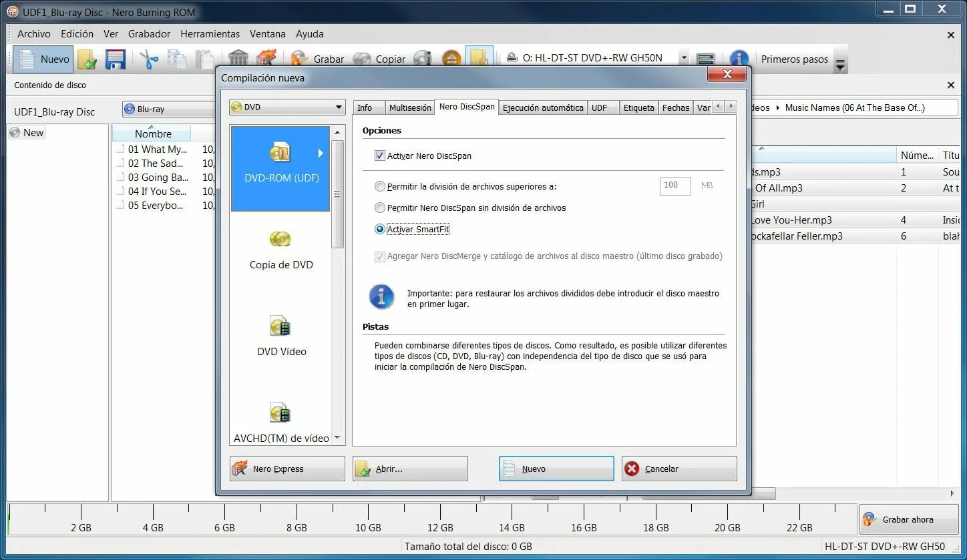967x560 pixels.
Task: Switch to the Etiqueta tab
Action: pos(638,107)
